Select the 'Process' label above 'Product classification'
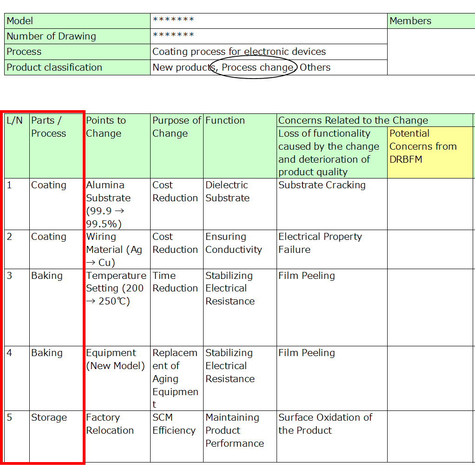Image resolution: width=475 pixels, height=476 pixels. (x=78, y=52)
